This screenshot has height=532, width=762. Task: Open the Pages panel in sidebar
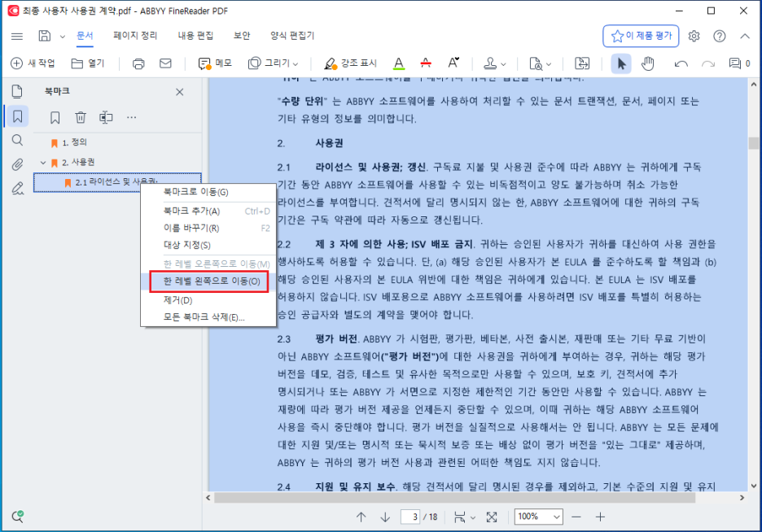point(17,91)
